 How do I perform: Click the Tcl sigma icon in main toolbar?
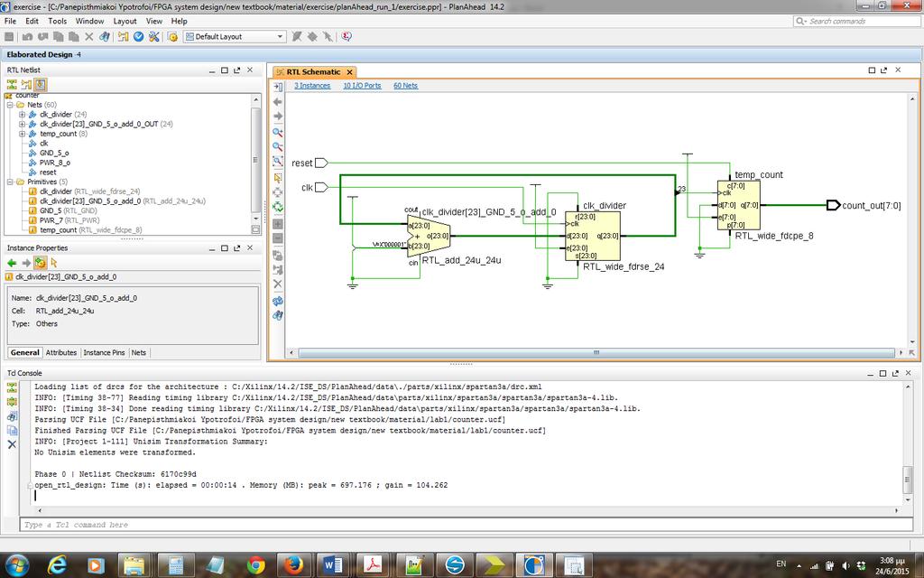(346, 36)
